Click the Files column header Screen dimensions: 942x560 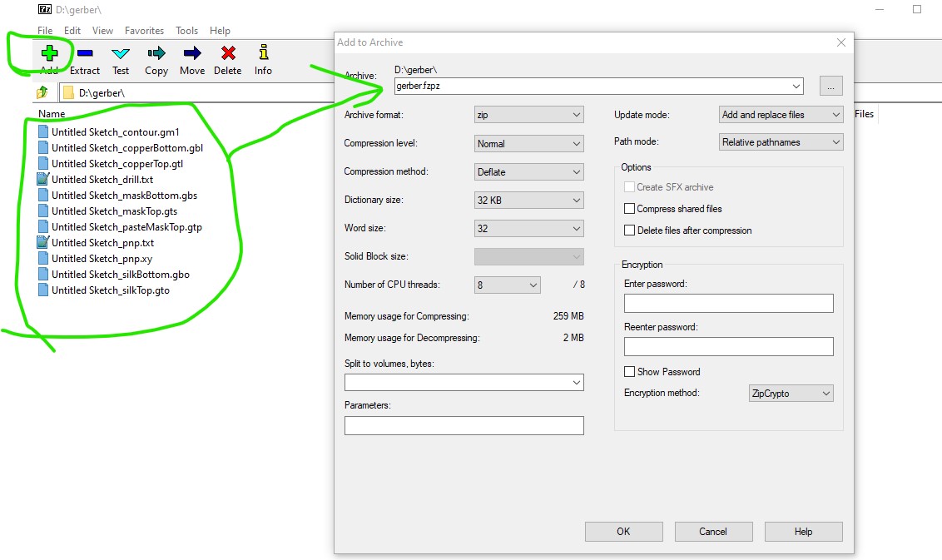point(864,113)
